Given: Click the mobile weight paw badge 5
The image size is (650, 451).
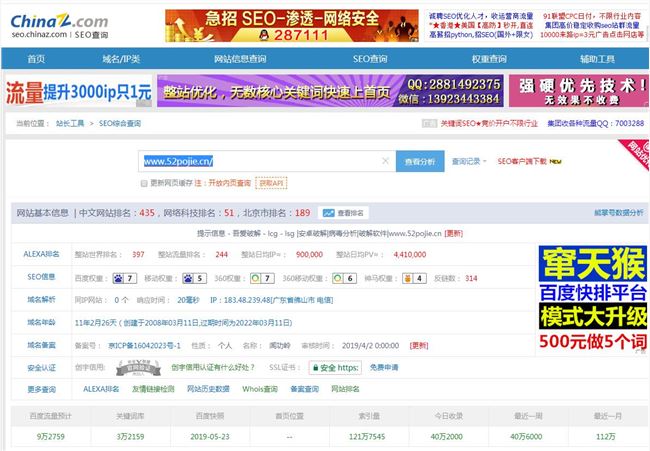Looking at the screenshot, I should pos(194,278).
